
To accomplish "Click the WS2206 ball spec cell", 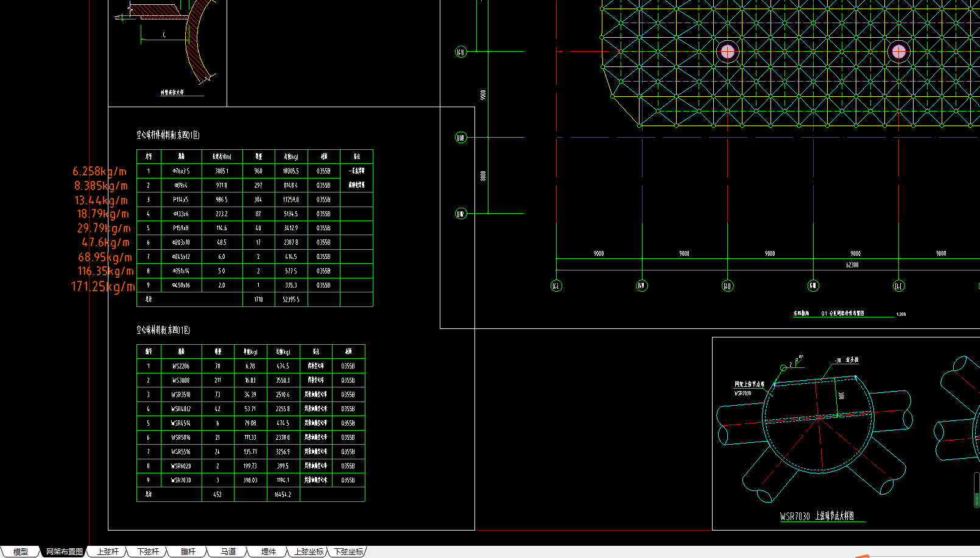I will [181, 366].
